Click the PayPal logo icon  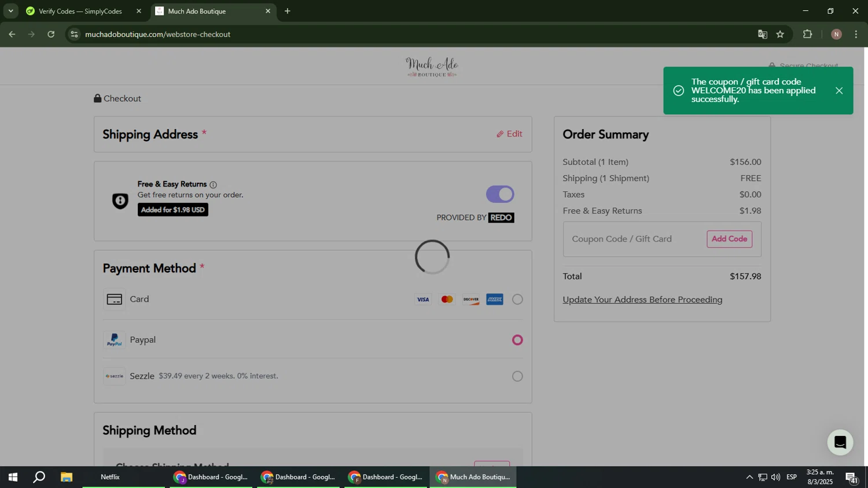click(115, 340)
